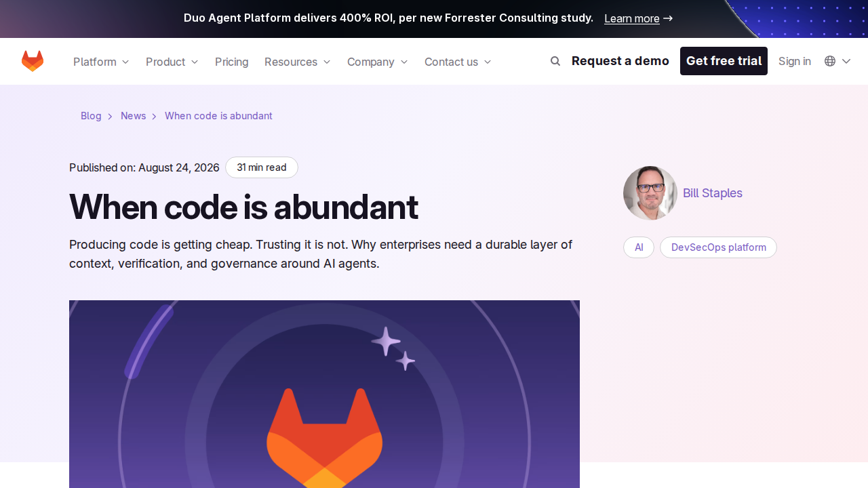Expand the Contact us menu
This screenshot has width=868, height=488.
[x=458, y=62]
